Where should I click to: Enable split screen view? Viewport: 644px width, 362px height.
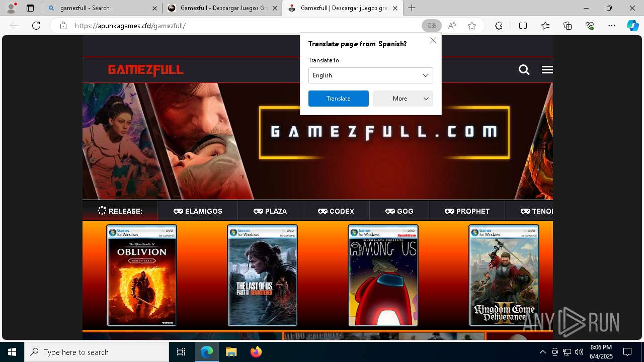[x=523, y=26]
